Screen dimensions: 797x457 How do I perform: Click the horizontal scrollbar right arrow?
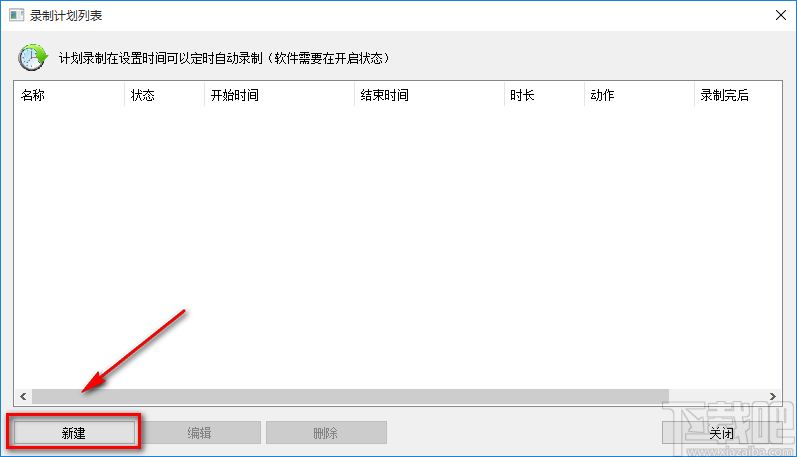(773, 397)
